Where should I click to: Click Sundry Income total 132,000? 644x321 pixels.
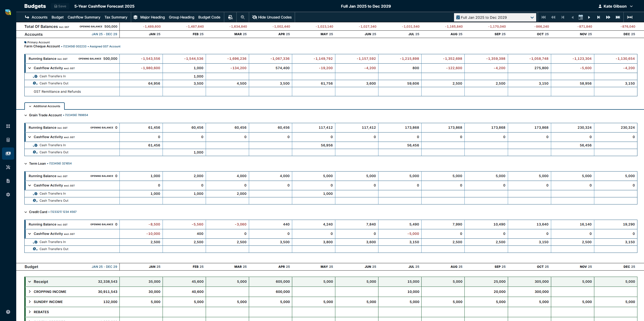click(110, 302)
